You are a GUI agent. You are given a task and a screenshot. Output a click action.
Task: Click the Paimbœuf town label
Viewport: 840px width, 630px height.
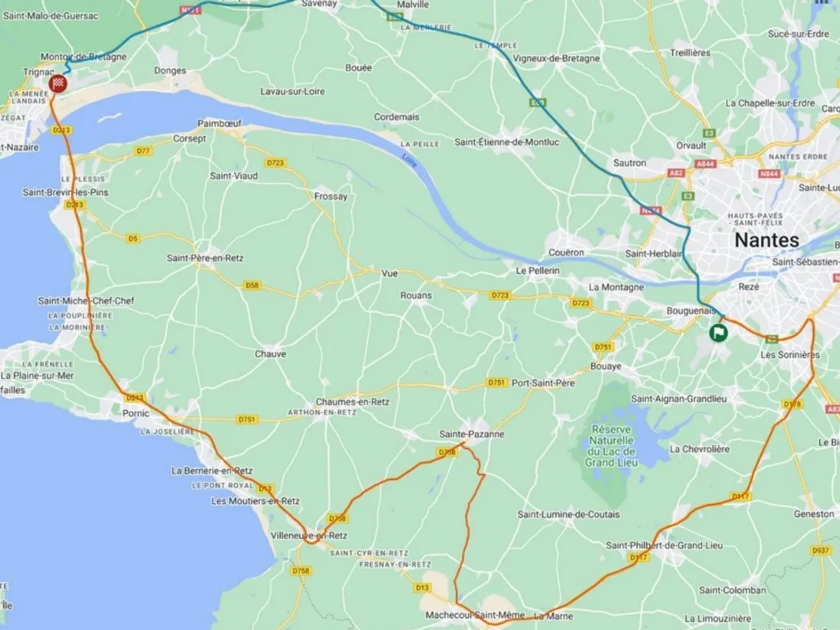click(x=220, y=123)
